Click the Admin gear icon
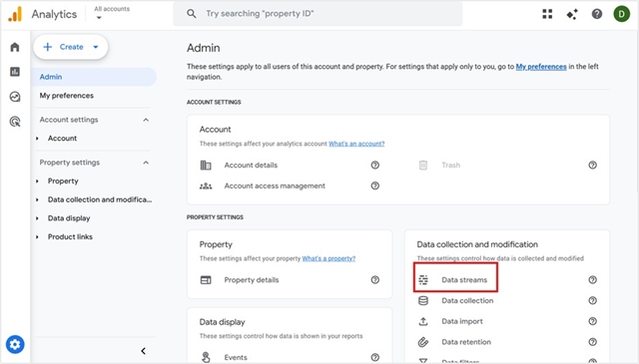Screen dimensions: 639x364 (15, 344)
